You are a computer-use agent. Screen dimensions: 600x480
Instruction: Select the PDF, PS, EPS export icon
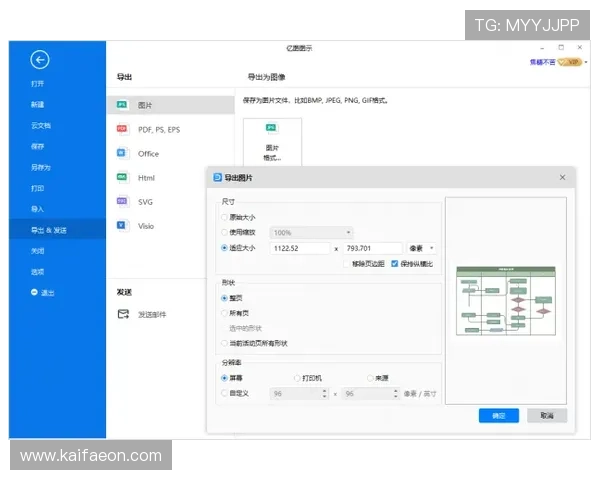122,129
